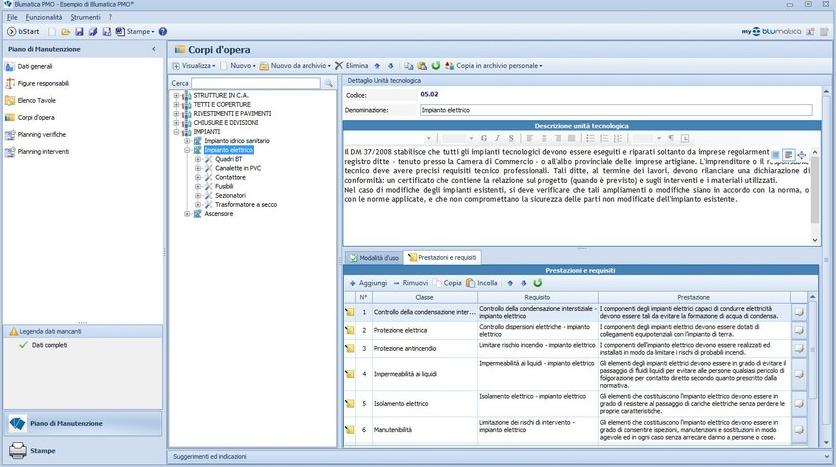Open the Funzionalità menu
Viewport: 836px width, 467px height.
[43, 18]
